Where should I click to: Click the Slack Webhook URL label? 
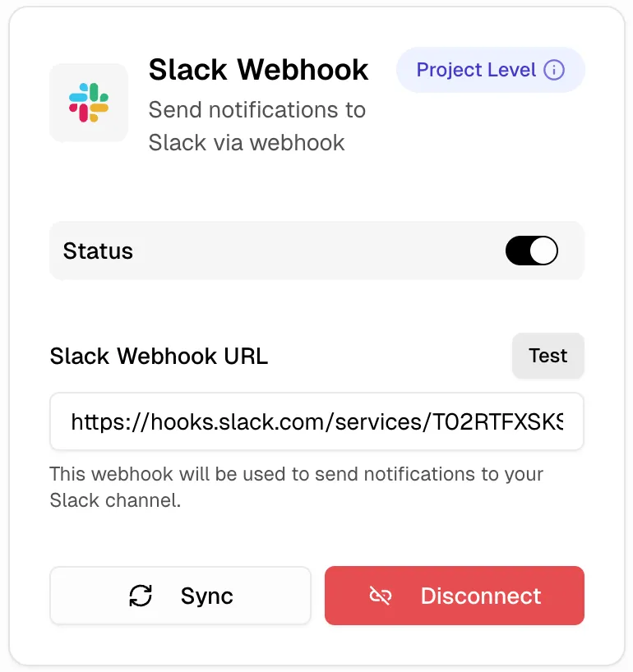(x=158, y=357)
